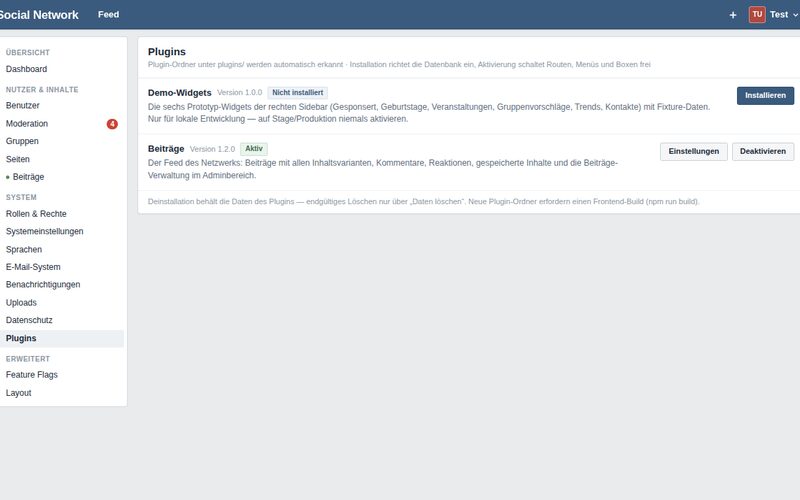Open Feature Flags in the sidebar
The image size is (800, 500).
coord(32,374)
